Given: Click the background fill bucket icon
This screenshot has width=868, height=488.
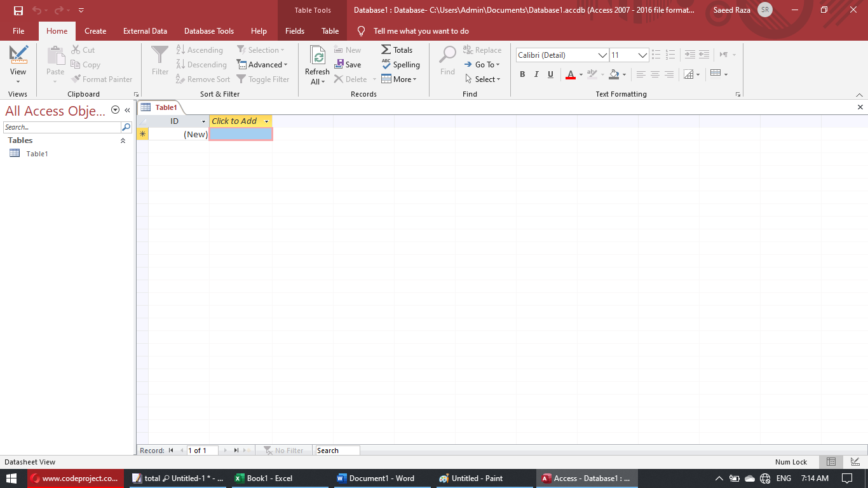Looking at the screenshot, I should point(614,74).
